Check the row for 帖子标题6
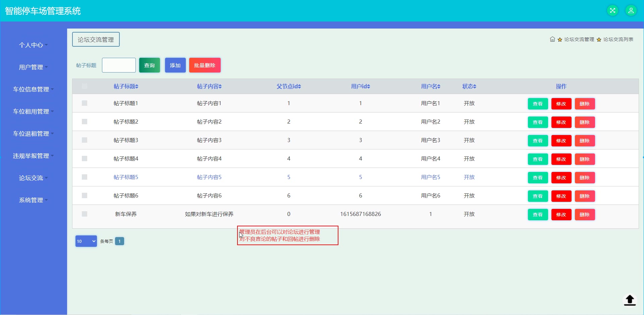 tap(85, 195)
